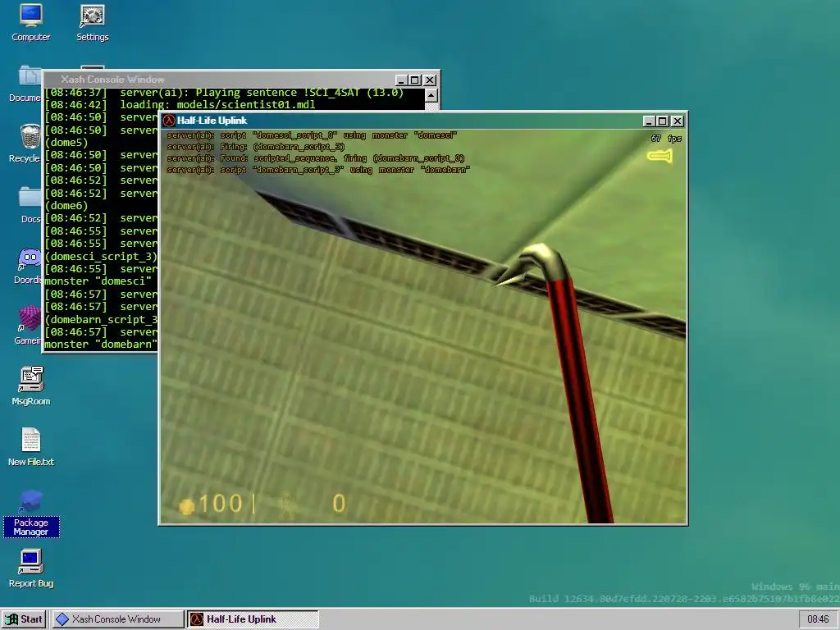Click in-game text 'Firing: (domebarn_script_3)'
840x630 pixels.
click(x=282, y=147)
